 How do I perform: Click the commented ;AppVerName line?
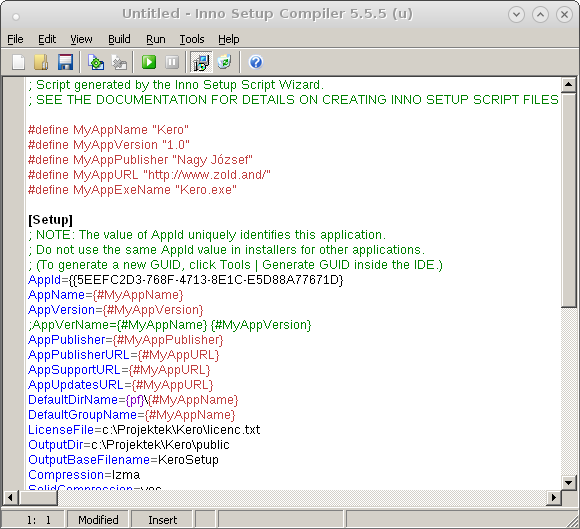pyautogui.click(x=170, y=325)
